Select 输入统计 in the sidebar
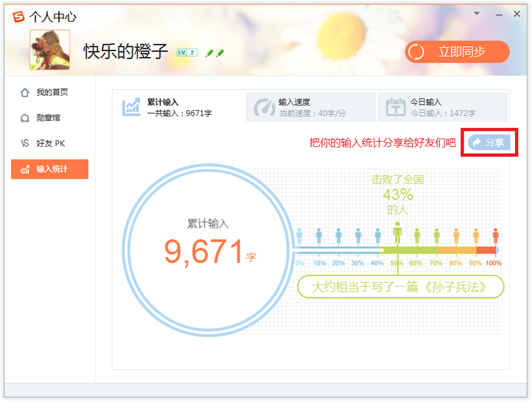The height and width of the screenshot is (402, 532). pos(50,169)
